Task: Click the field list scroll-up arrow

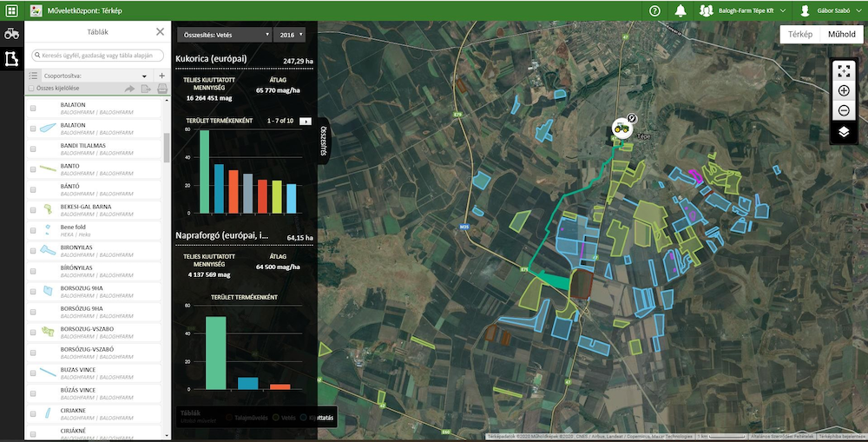Action: 167,102
